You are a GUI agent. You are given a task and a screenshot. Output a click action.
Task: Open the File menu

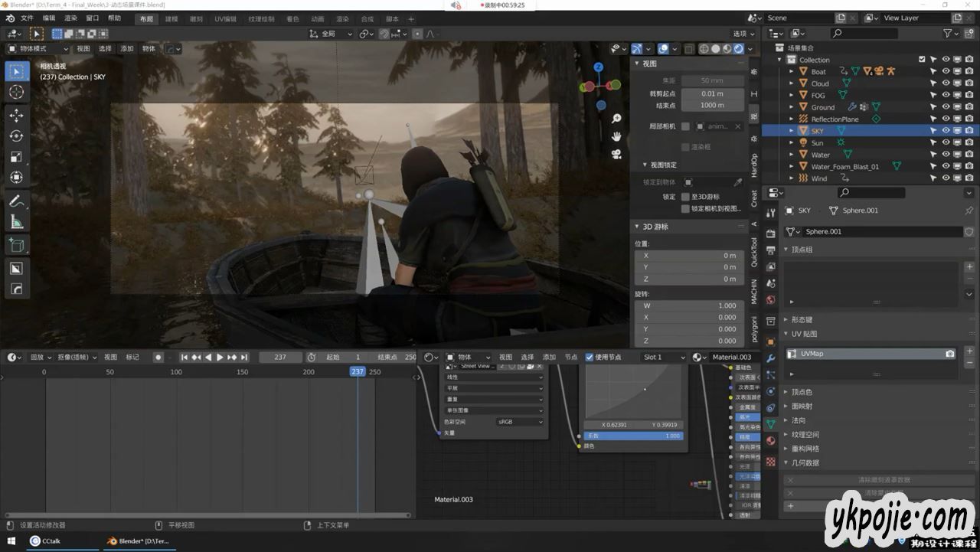coord(27,18)
